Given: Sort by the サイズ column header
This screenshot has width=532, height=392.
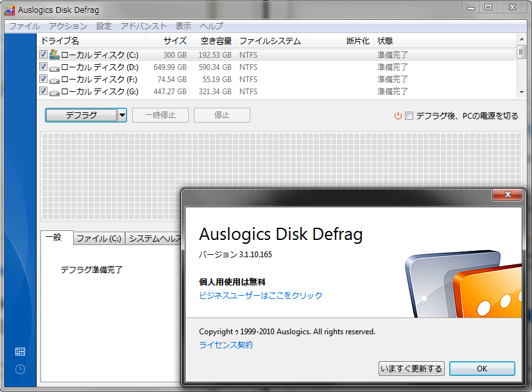Looking at the screenshot, I should [x=168, y=41].
